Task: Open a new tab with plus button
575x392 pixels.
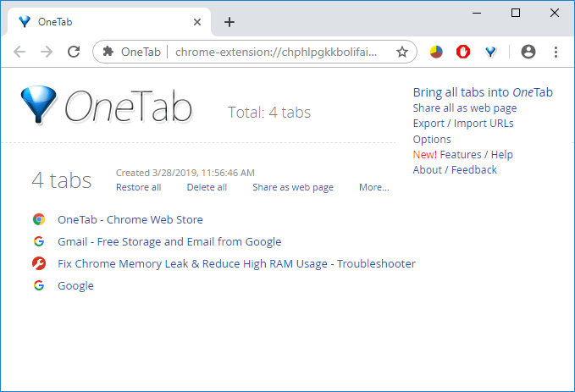Action: [x=229, y=22]
